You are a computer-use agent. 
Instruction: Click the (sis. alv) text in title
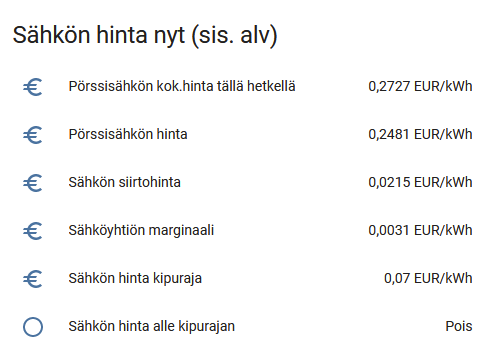click(x=234, y=36)
